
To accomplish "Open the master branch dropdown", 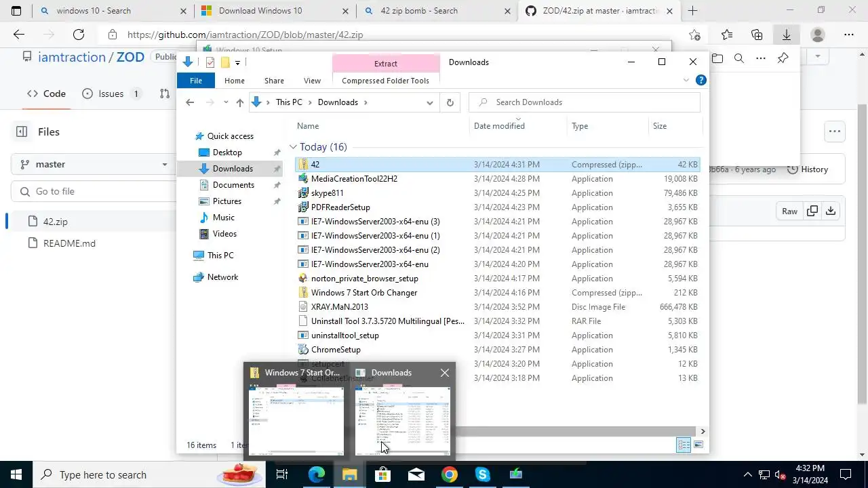I will 94,164.
